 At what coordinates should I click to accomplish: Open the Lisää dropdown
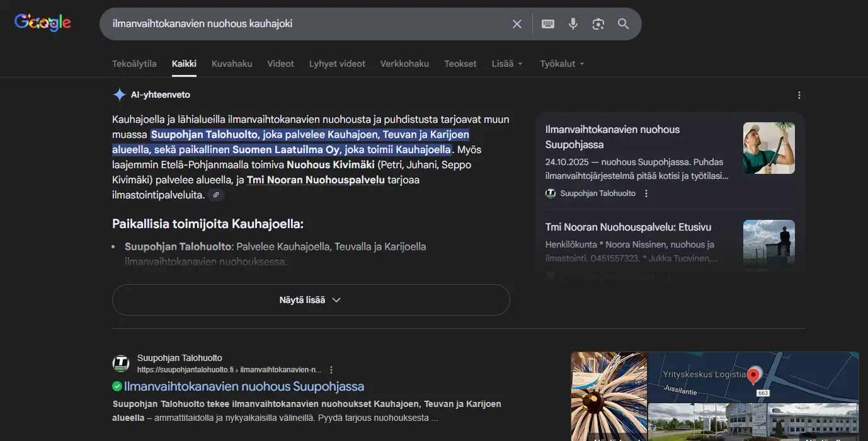506,63
